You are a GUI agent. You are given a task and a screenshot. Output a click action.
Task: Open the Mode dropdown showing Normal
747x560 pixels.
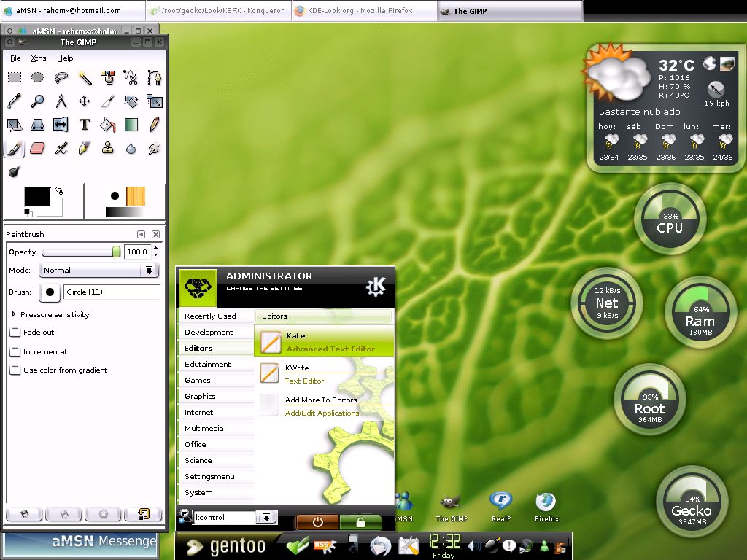point(98,271)
